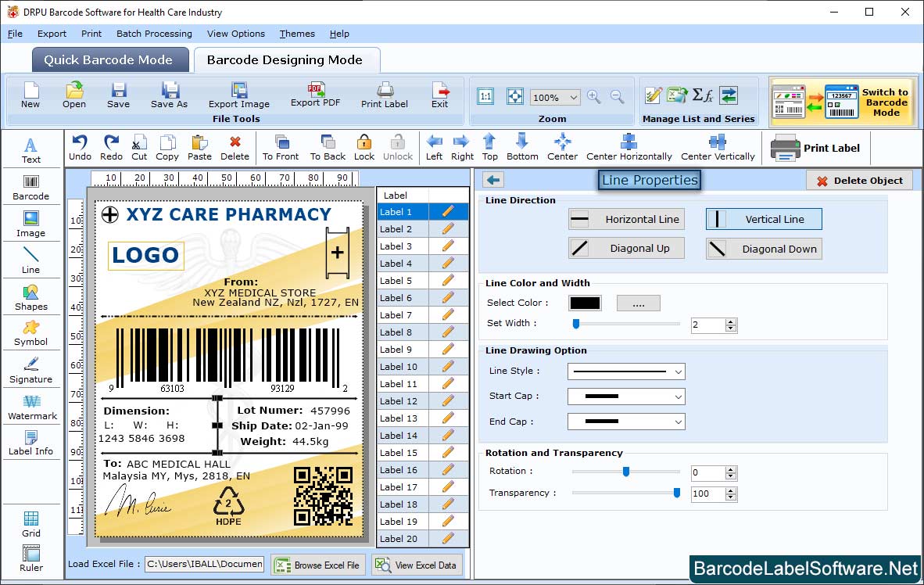Open the edit list icon in Manage List
Screen dimensions: 924x585
pyautogui.click(x=653, y=95)
